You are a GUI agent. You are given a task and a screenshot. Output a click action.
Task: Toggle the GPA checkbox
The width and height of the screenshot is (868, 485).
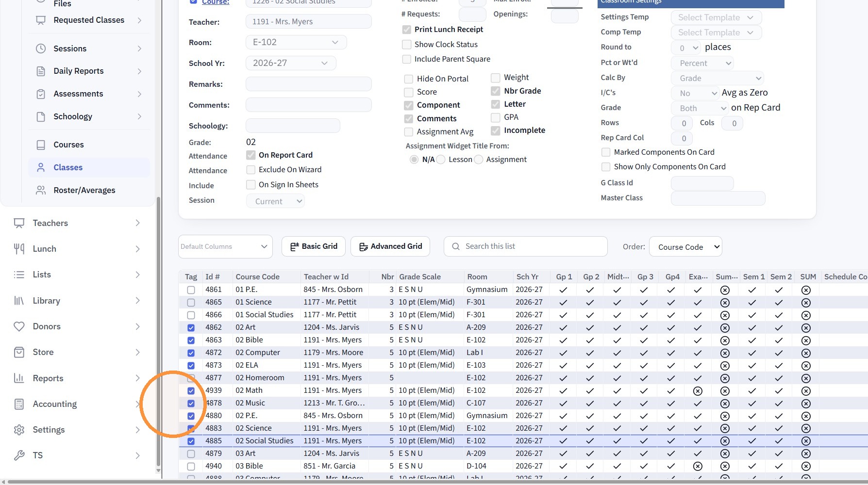pos(496,117)
